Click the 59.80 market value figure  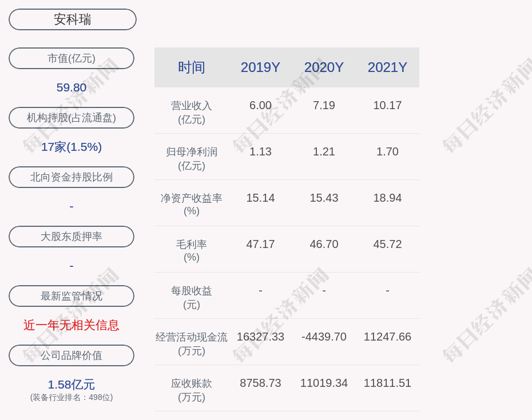(x=72, y=87)
